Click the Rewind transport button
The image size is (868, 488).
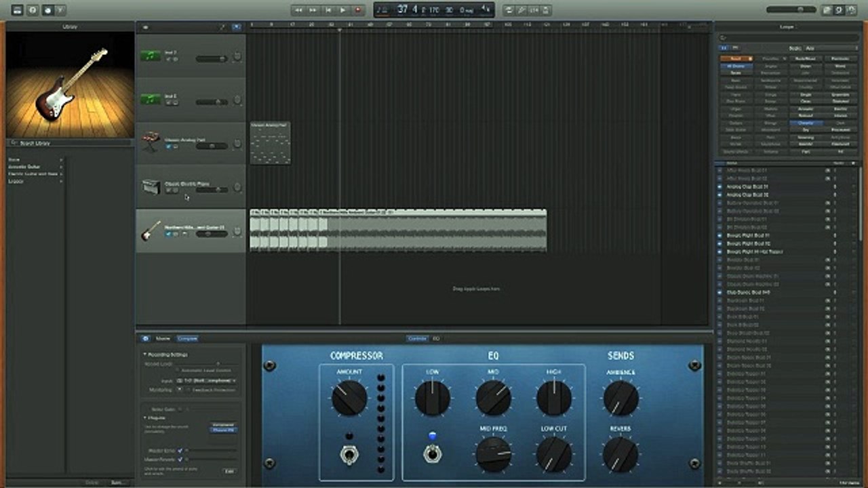pos(298,10)
